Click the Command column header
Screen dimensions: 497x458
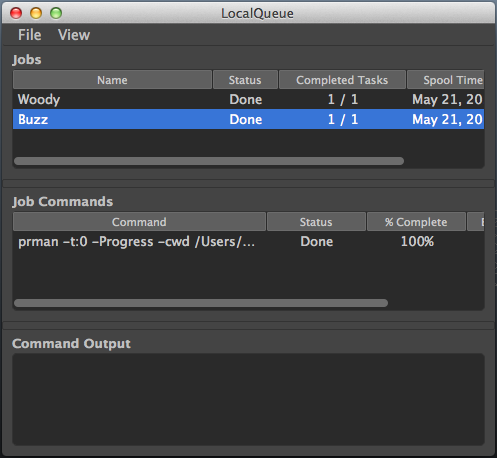click(x=139, y=222)
